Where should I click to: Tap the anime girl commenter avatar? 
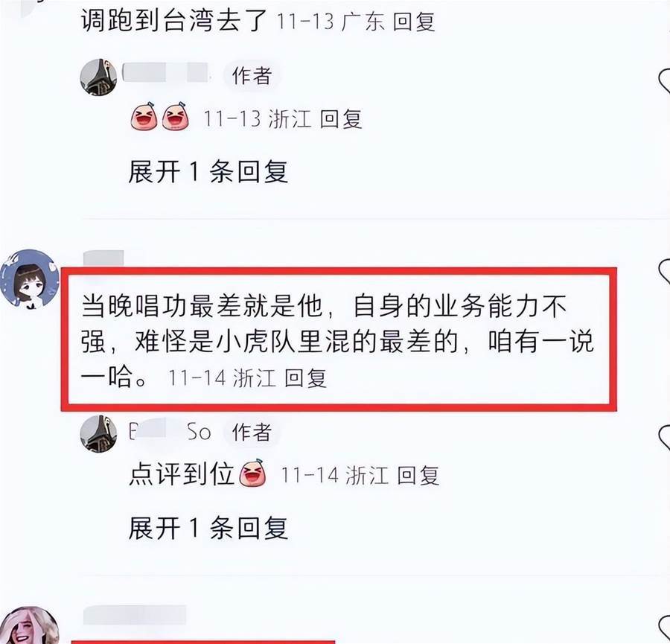pyautogui.click(x=30, y=279)
